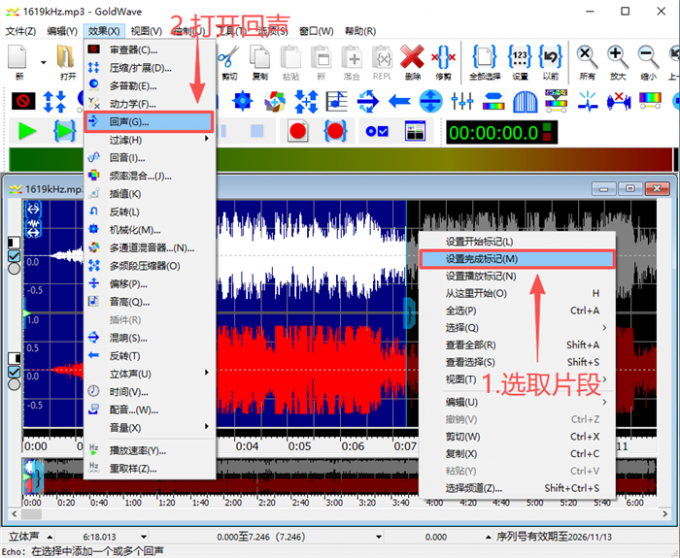Toggle the right channel checkbox
This screenshot has height=558, width=680.
click(14, 372)
